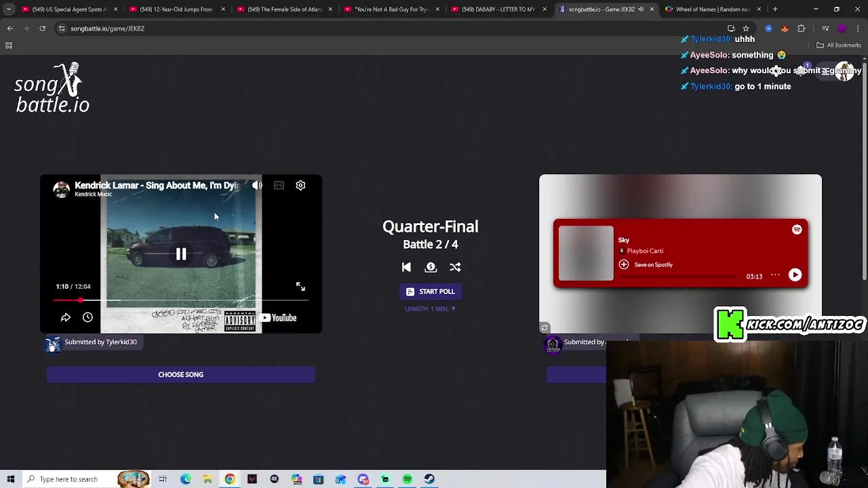This screenshot has height=488, width=868.
Task: Play Sky on the Spotify embed
Action: 795,275
